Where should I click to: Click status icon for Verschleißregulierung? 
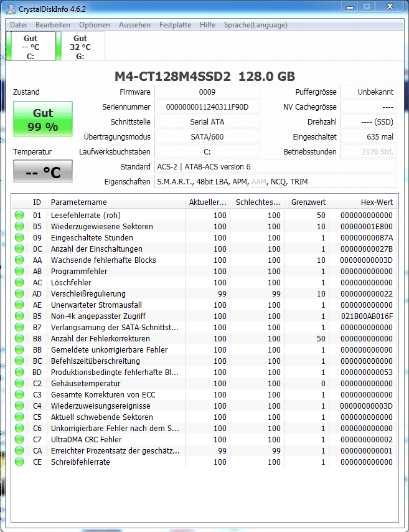(19, 293)
